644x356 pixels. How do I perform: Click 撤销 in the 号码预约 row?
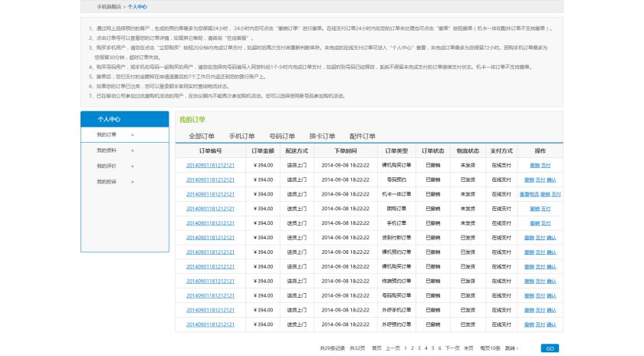click(529, 180)
